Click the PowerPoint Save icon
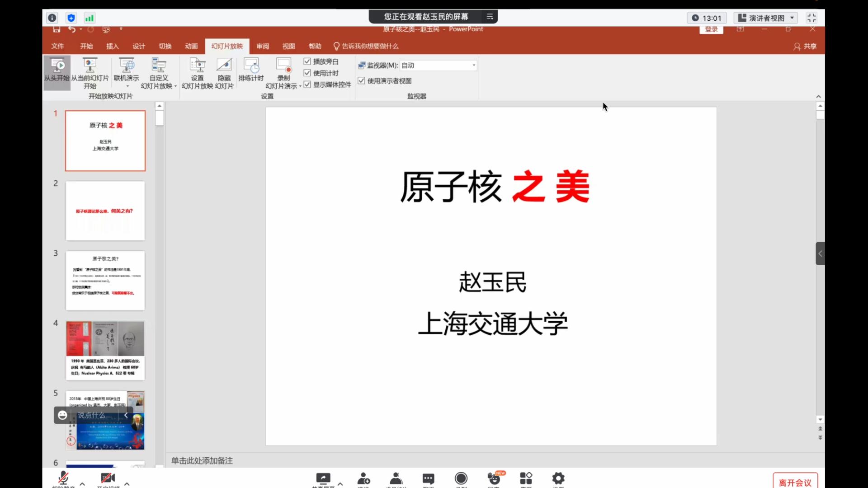The image size is (868, 488). pyautogui.click(x=57, y=29)
